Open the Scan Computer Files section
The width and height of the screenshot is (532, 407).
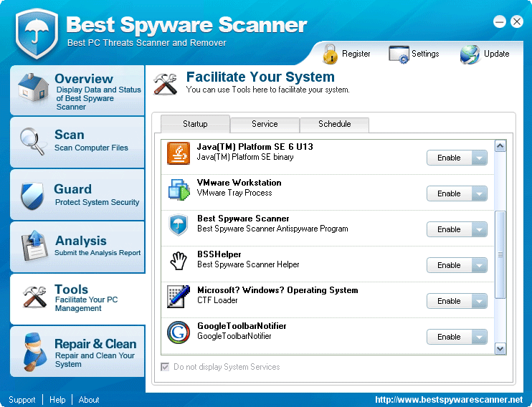click(77, 142)
